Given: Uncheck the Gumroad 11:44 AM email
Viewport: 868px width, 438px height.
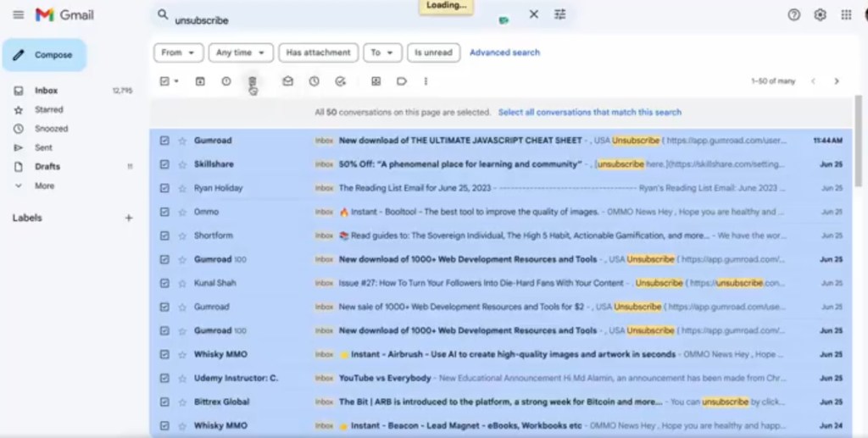Looking at the screenshot, I should click(x=164, y=141).
